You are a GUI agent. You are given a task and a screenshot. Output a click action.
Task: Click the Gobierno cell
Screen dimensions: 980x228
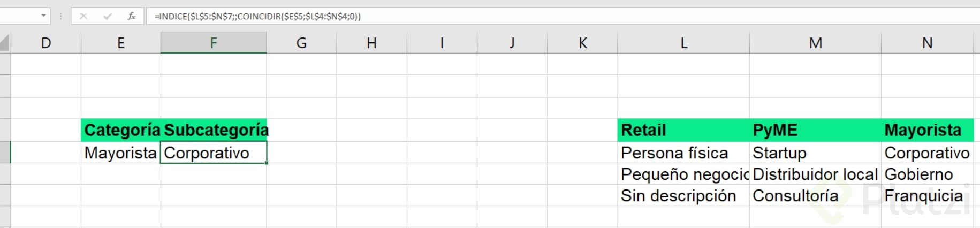[x=927, y=174]
